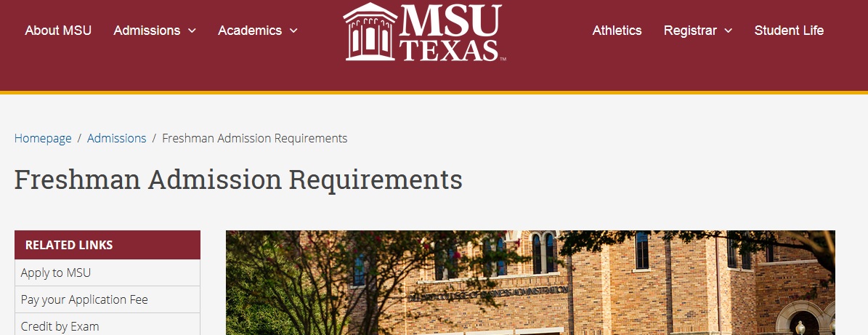Click current Freshman Admission Requirements breadcrumb text
The height and width of the screenshot is (335, 868).
pos(254,138)
